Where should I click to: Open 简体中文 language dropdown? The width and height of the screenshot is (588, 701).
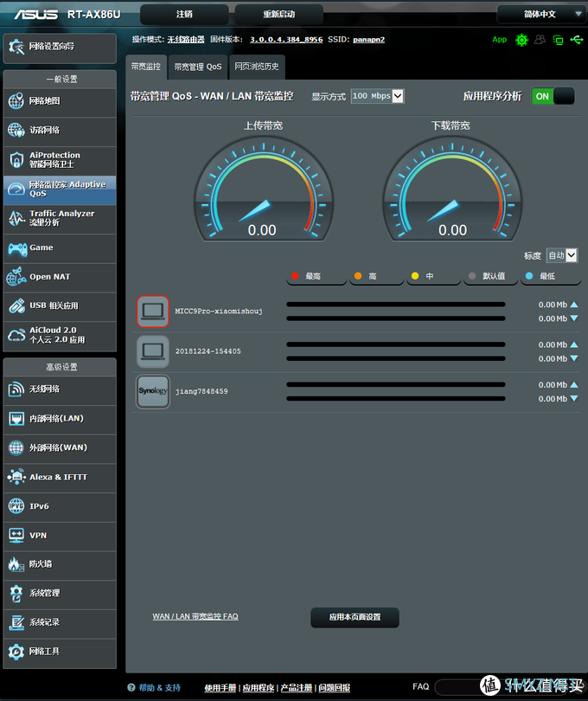click(x=542, y=15)
